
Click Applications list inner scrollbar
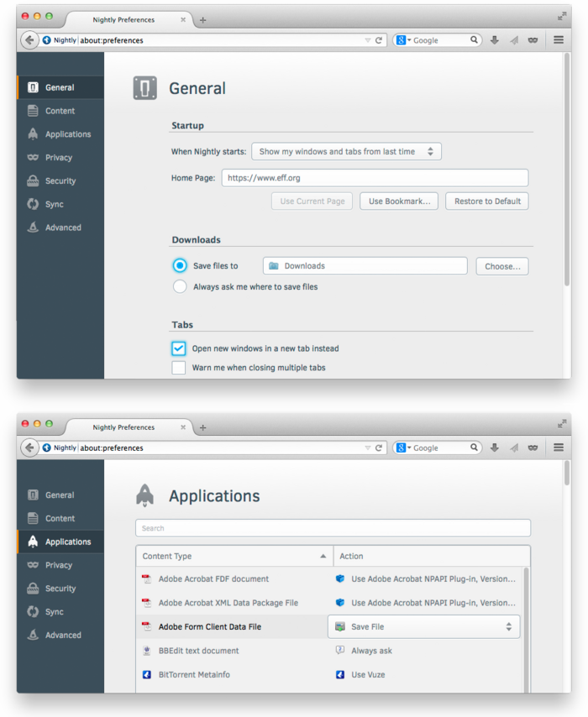(526, 630)
